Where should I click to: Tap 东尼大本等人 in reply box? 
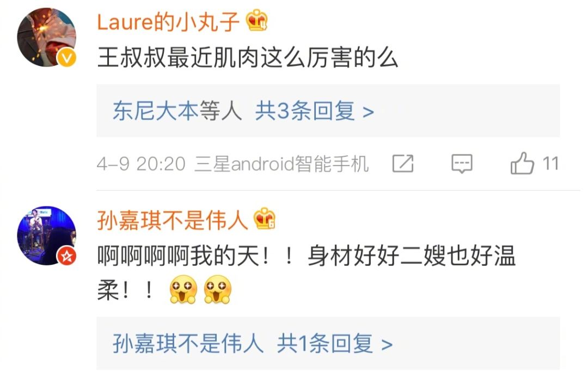click(x=177, y=111)
